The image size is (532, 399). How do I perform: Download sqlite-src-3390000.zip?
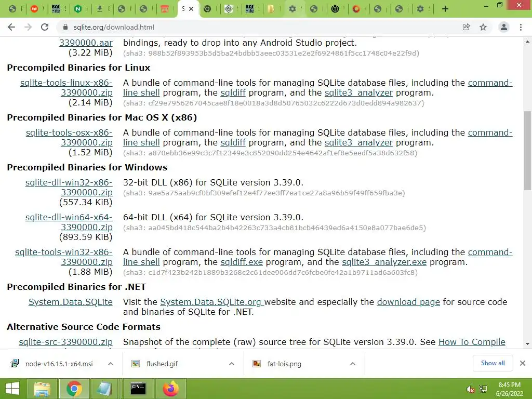[66, 342]
